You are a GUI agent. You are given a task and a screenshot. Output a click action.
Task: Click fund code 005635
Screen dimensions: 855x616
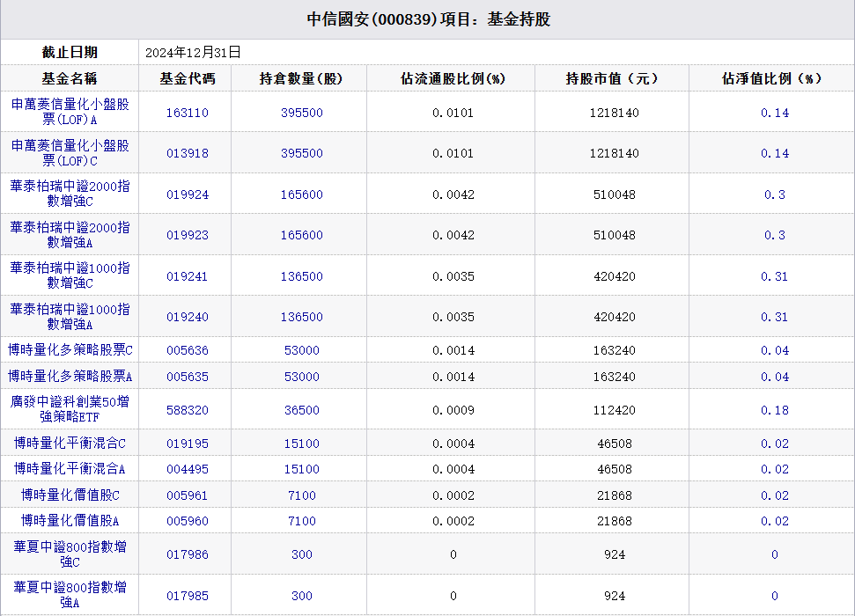187,377
